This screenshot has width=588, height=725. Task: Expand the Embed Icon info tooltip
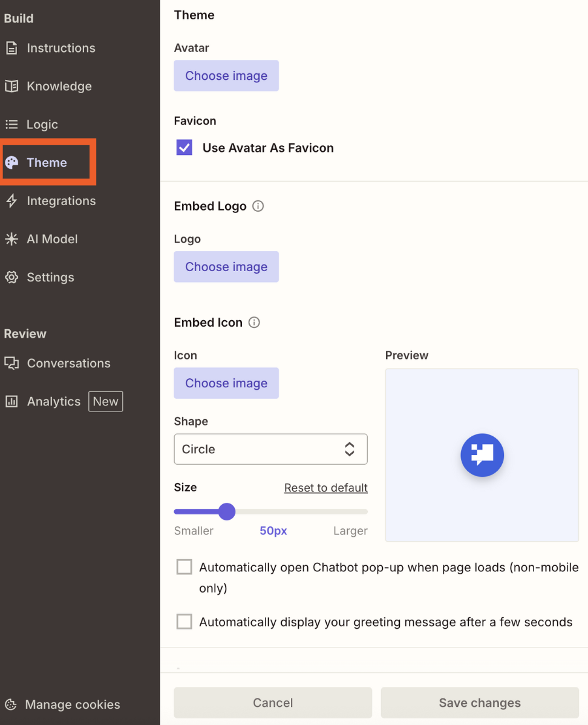[x=253, y=322]
